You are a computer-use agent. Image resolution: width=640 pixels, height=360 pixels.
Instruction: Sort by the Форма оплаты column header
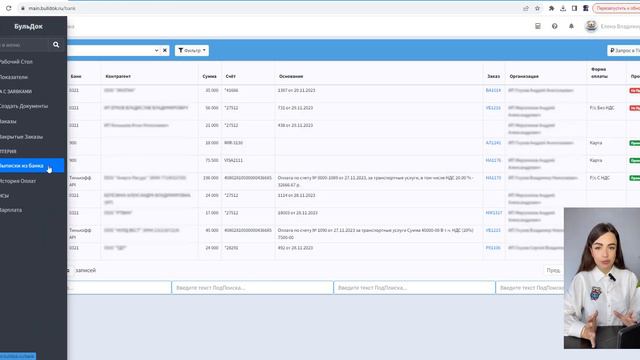(x=599, y=73)
